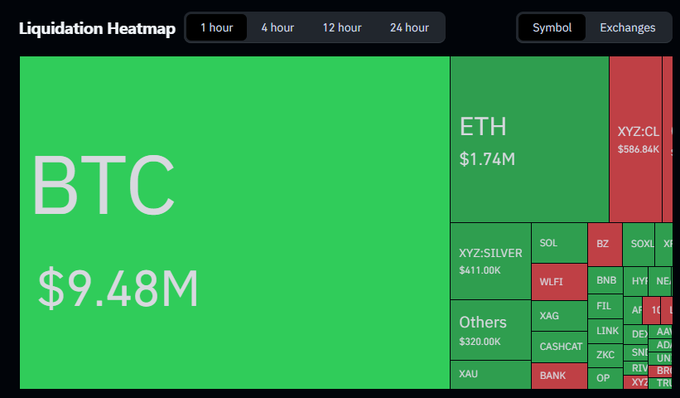680x398 pixels.
Task: Open the HYP tile
Action: pyautogui.click(x=636, y=281)
